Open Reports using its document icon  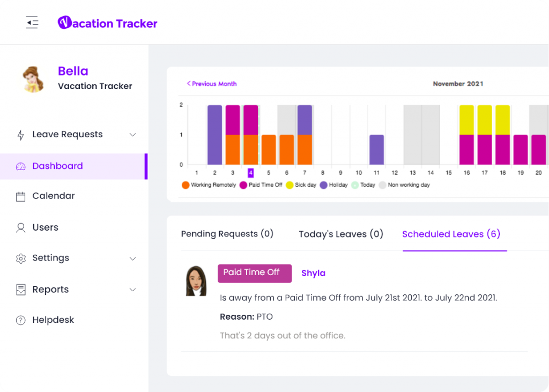coord(20,289)
